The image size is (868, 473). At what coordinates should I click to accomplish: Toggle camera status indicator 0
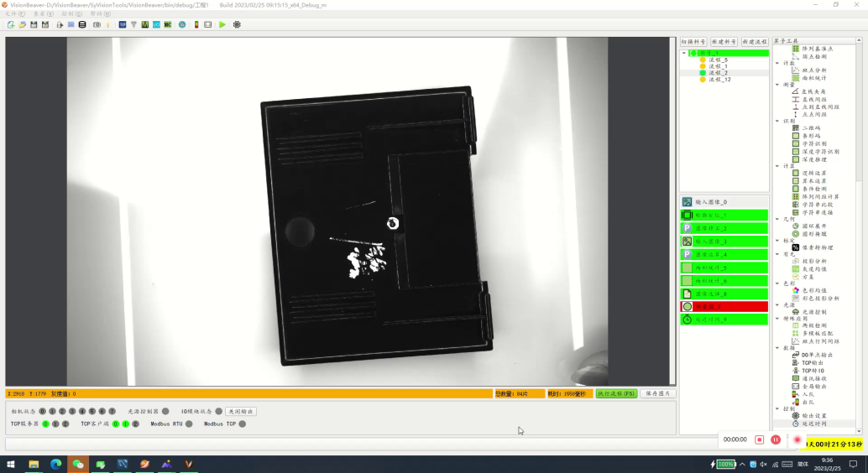pyautogui.click(x=41, y=412)
